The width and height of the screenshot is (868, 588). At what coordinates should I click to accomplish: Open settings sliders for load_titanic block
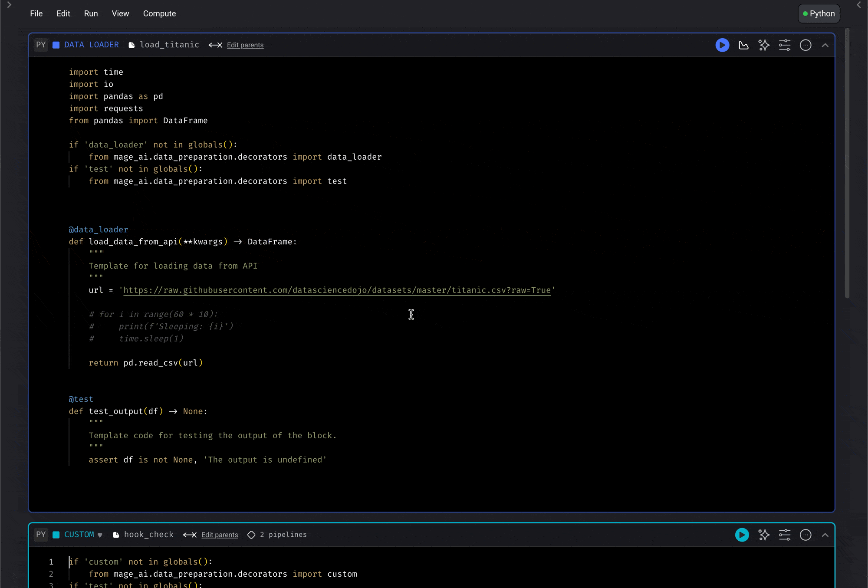(785, 45)
